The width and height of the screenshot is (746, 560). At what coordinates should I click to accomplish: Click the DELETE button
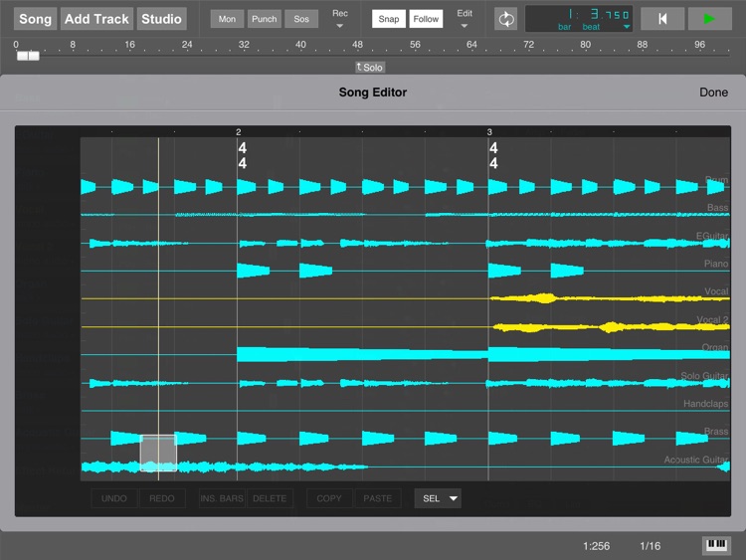click(x=270, y=498)
